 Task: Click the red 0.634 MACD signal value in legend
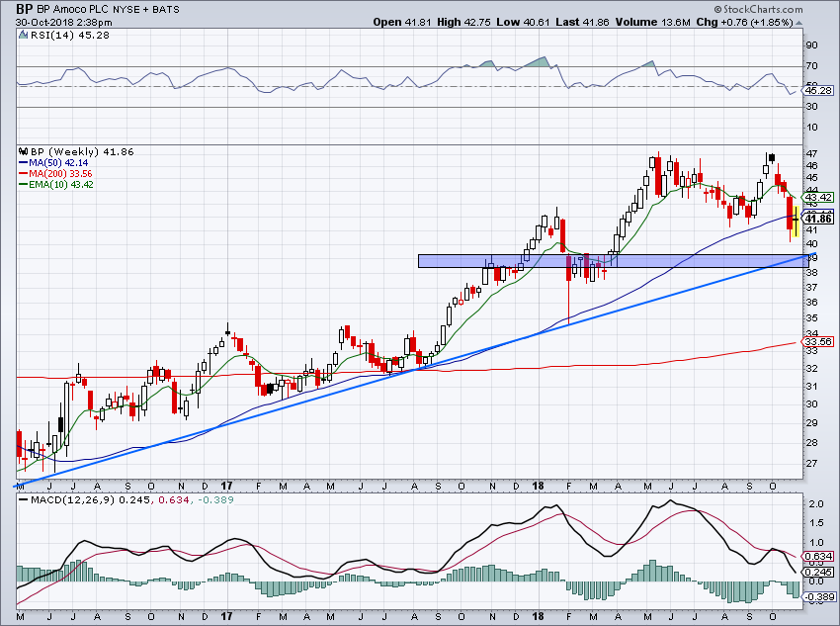[174, 499]
